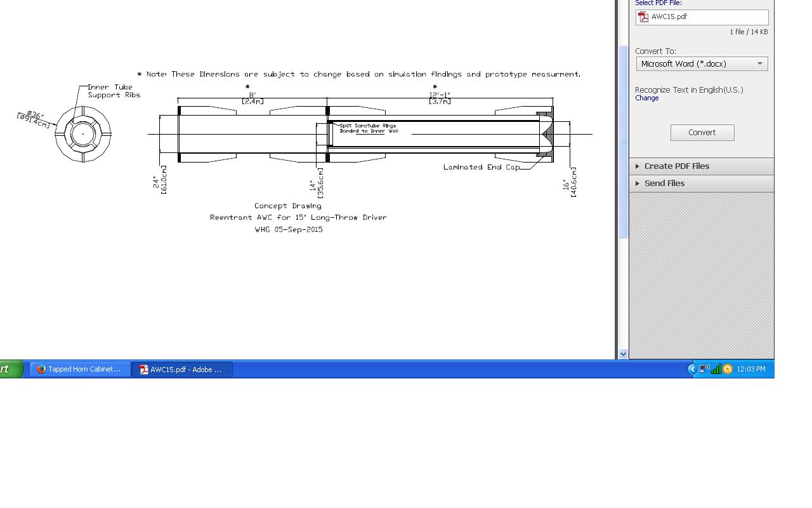Click the Change recognition language link
Image resolution: width=812 pixels, height=508 pixels.
646,98
